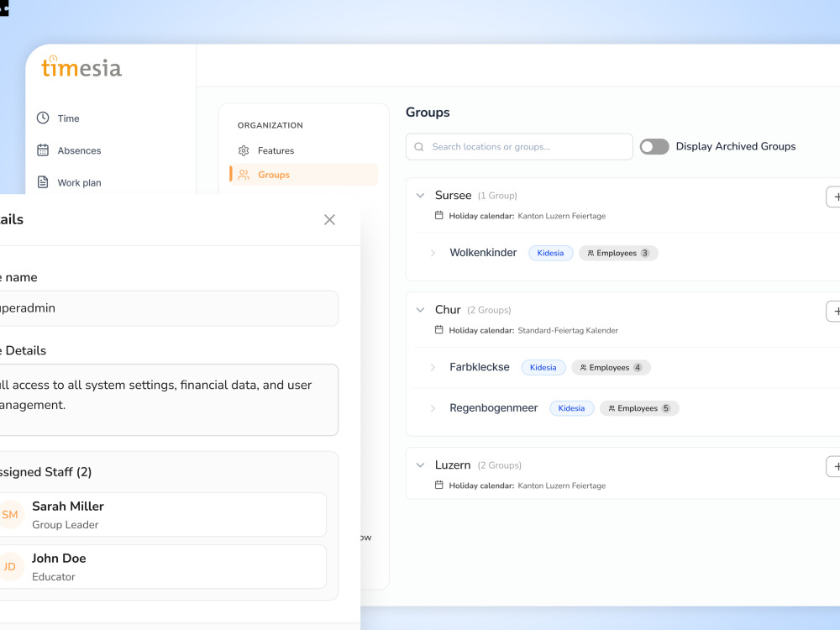Viewport: 840px width, 630px height.
Task: Click Luzern holiday calendar icon
Action: pos(438,486)
